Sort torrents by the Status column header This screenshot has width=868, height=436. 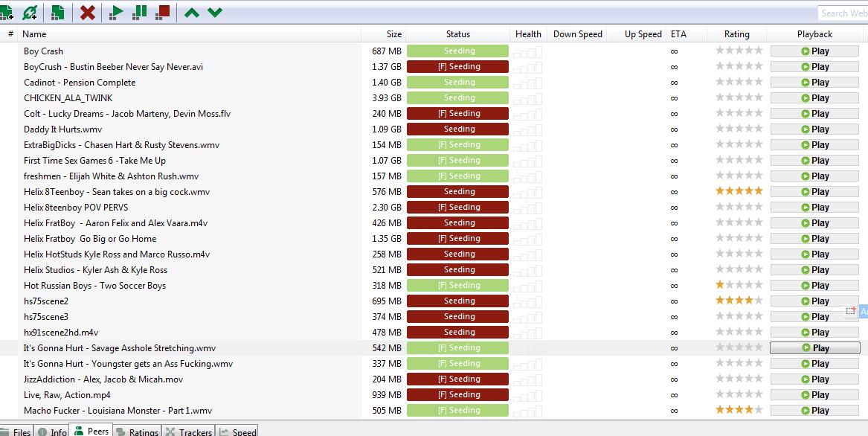[457, 34]
